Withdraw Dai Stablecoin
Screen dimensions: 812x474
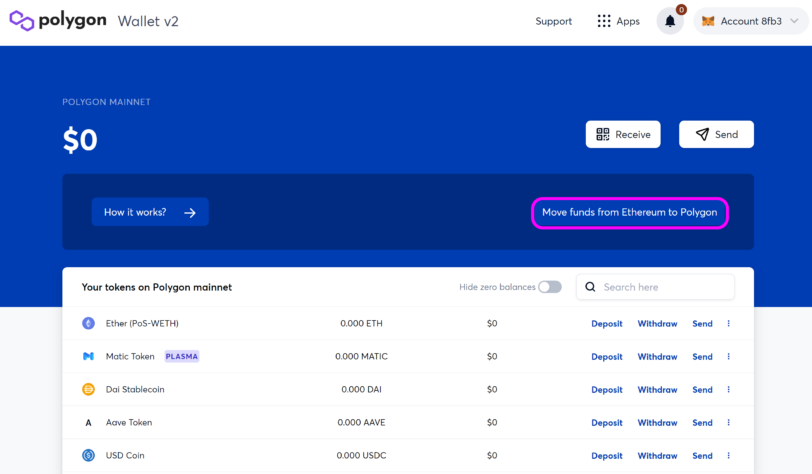pos(657,390)
